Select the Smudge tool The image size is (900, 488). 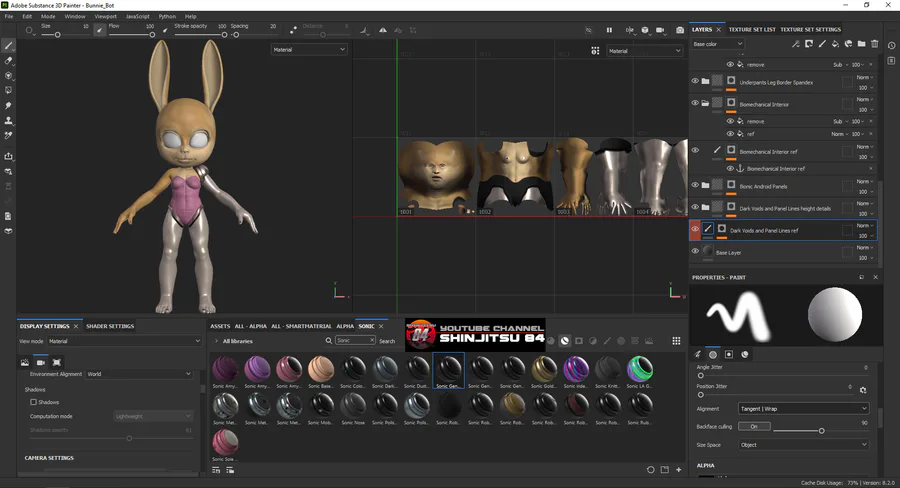tap(9, 105)
